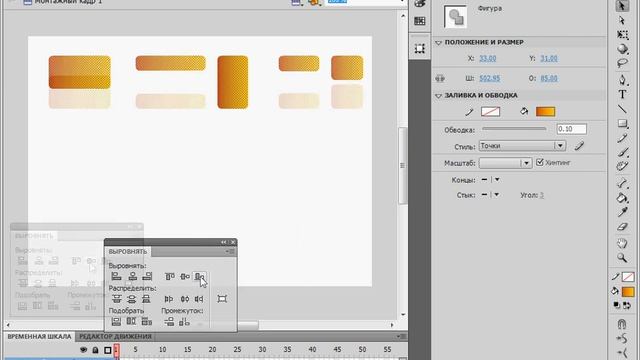Select the Bone tool

coord(622,183)
